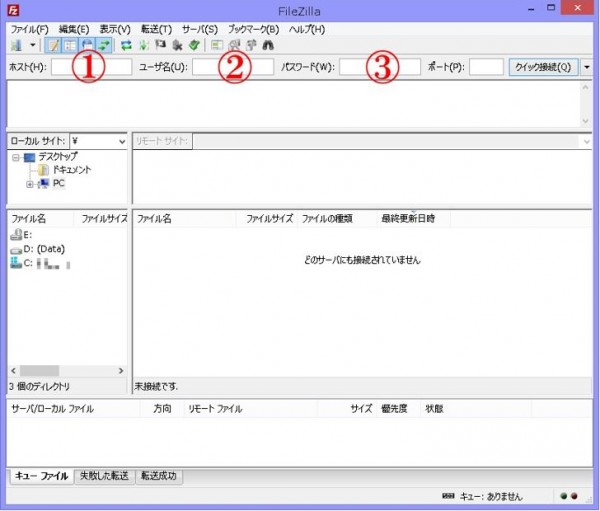Select ドキュメント in the local tree

tap(72, 170)
